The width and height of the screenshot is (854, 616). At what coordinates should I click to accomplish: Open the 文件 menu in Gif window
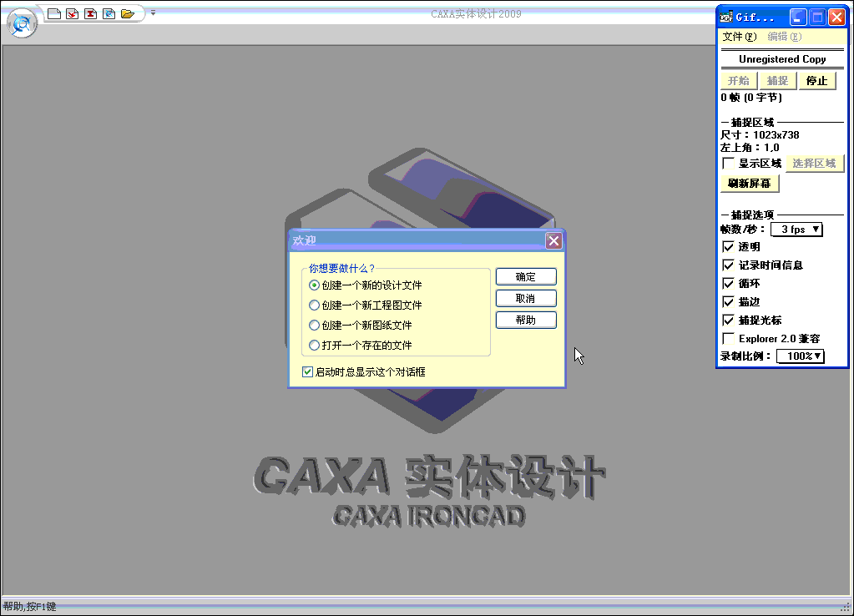pyautogui.click(x=739, y=37)
